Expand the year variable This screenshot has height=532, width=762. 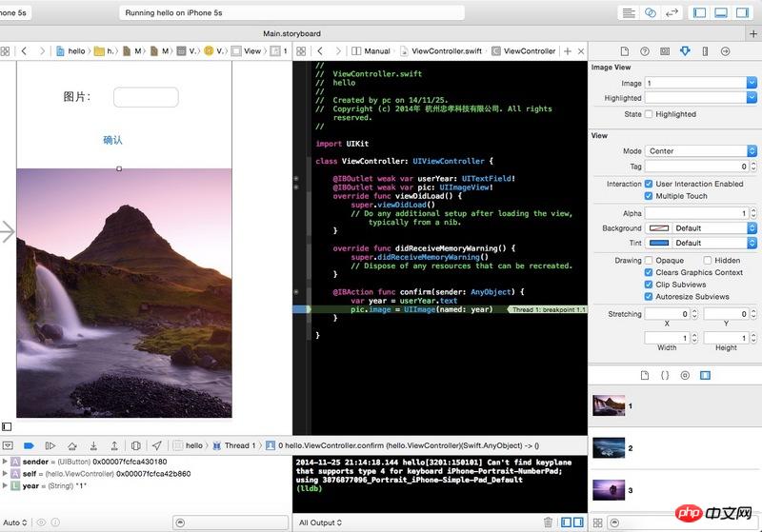coord(5,485)
